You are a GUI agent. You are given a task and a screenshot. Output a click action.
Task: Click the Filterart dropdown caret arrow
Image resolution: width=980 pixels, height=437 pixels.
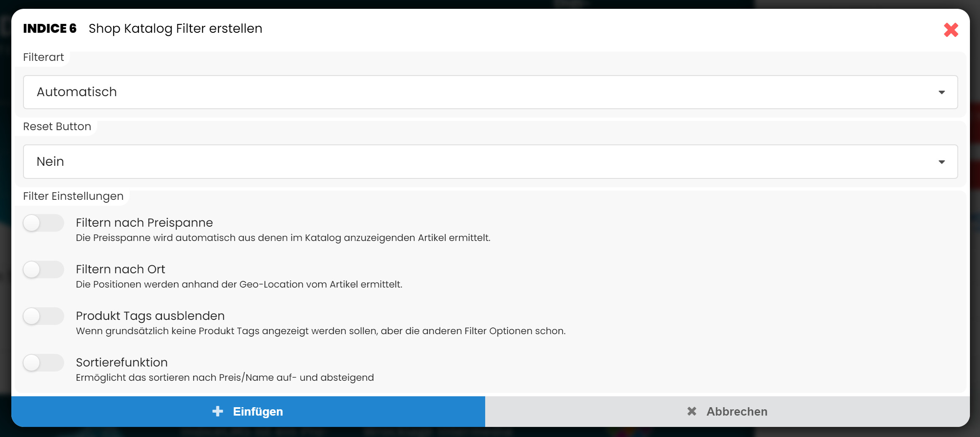941,92
